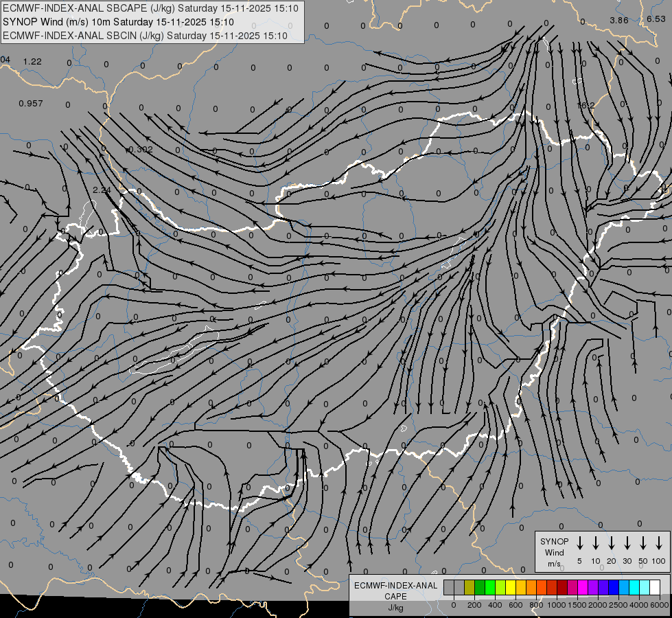Screen dimensions: 672x618
Task: Pick the pure blue CAPE legend swatch
Action: (614, 587)
